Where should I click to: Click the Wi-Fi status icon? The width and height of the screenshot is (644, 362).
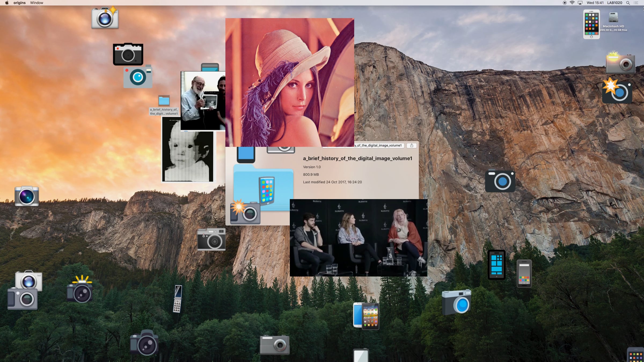pyautogui.click(x=572, y=3)
